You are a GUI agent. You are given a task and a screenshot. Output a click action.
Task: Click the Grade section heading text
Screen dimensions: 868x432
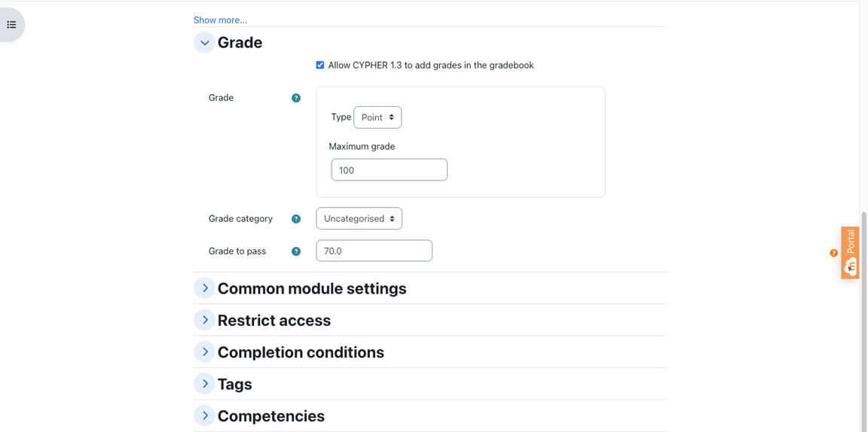(240, 43)
